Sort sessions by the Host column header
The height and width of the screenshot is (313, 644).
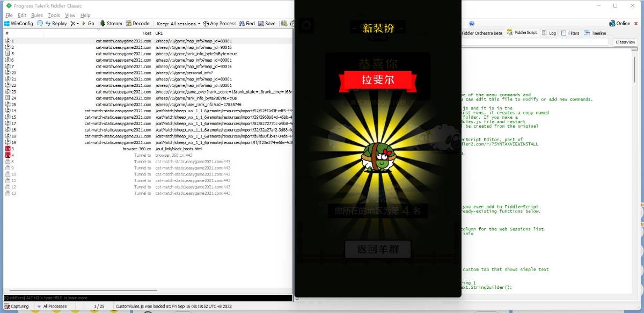coord(98,33)
